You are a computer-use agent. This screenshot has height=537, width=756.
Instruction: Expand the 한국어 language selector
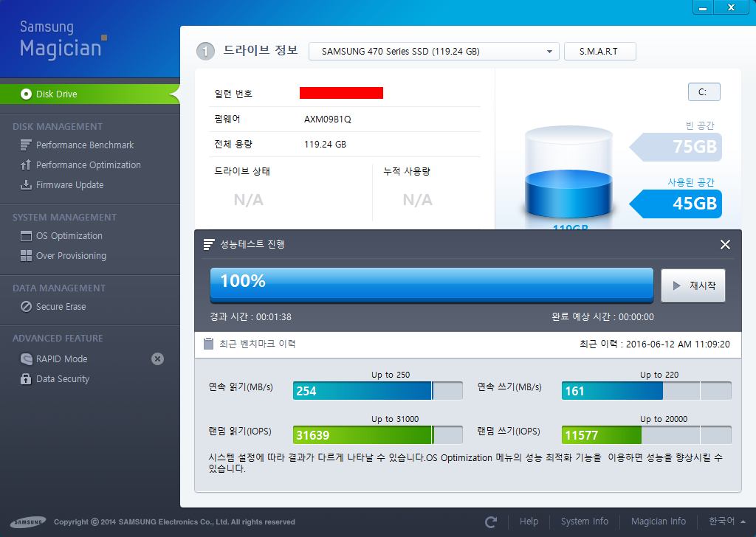[x=727, y=521]
